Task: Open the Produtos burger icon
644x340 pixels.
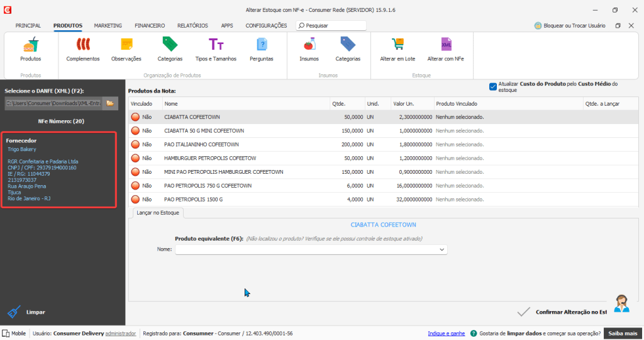Action: [30, 46]
